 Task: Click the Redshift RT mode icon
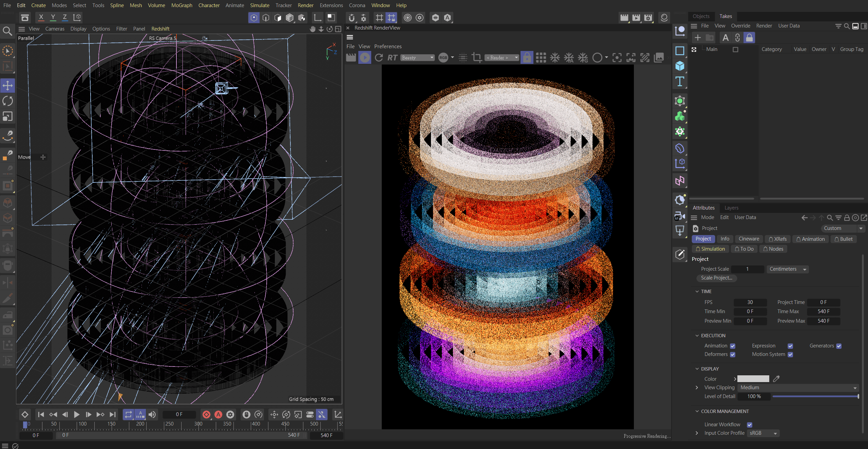[392, 58]
